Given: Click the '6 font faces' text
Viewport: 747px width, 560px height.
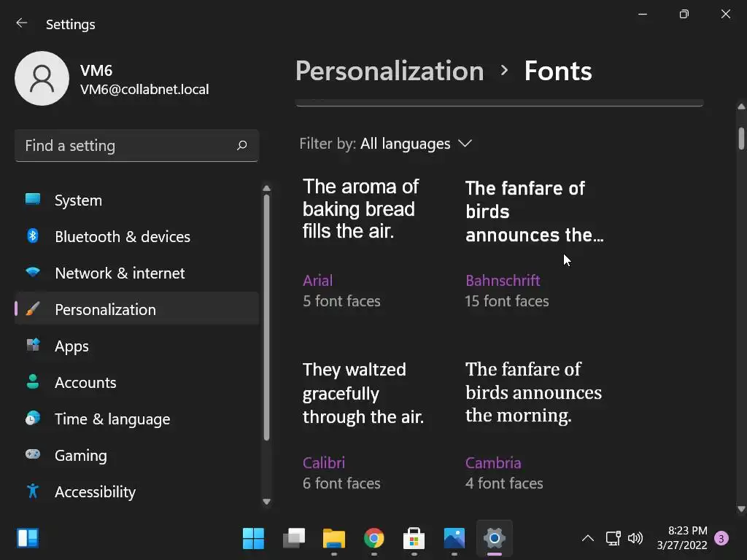Looking at the screenshot, I should [341, 483].
